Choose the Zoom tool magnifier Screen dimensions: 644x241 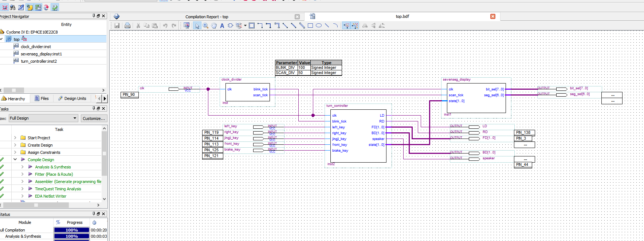point(205,26)
